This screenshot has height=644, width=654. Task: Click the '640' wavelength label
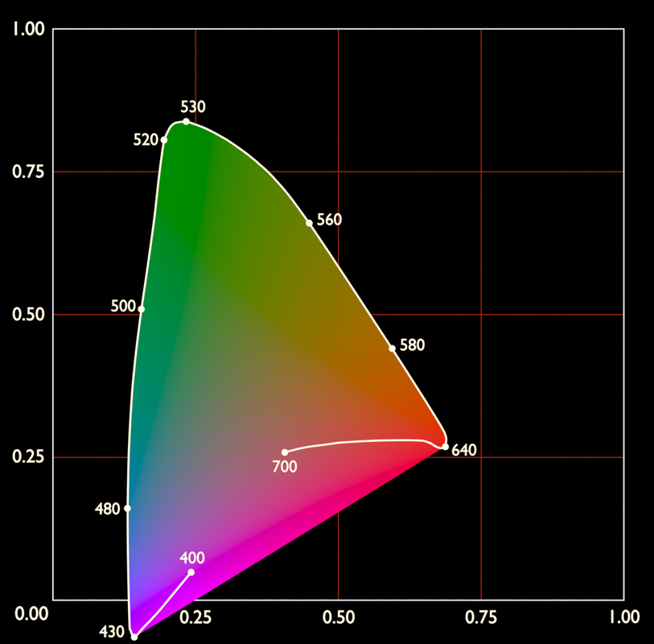(464, 450)
